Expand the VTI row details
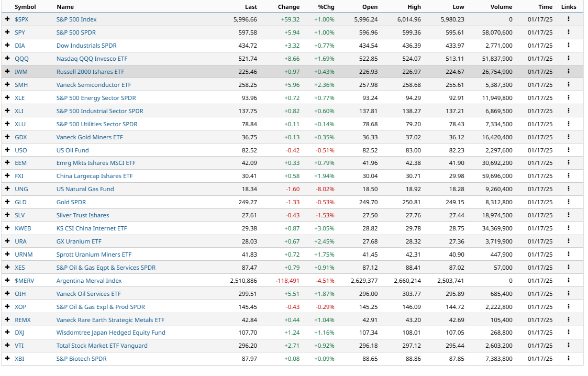Image resolution: width=588 pixels, height=376 pixels. point(7,346)
